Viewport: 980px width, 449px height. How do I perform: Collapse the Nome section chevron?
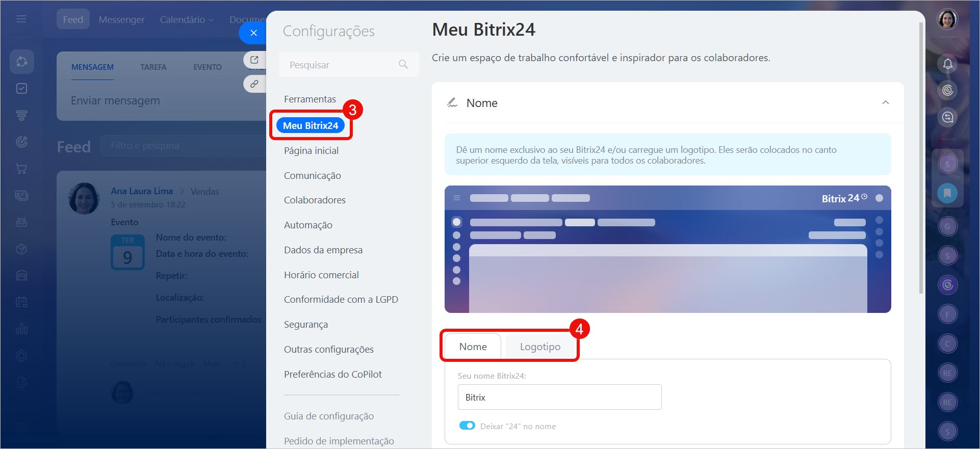pos(886,102)
